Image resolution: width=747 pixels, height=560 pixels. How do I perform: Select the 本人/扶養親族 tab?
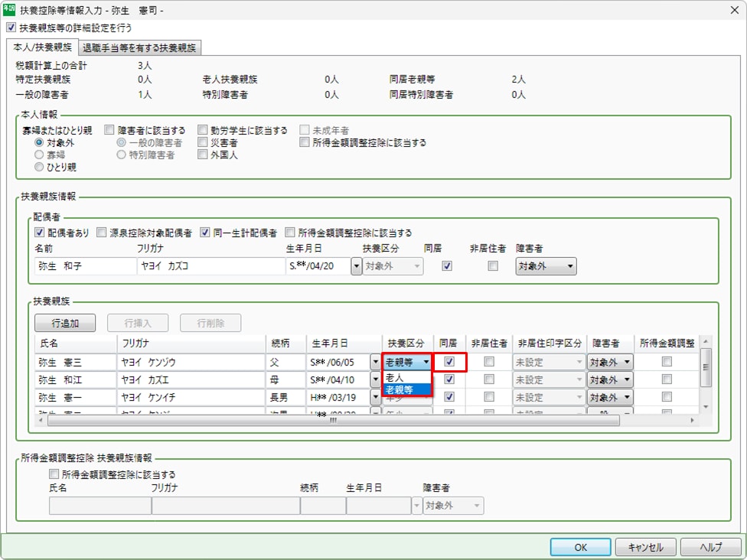[x=43, y=47]
